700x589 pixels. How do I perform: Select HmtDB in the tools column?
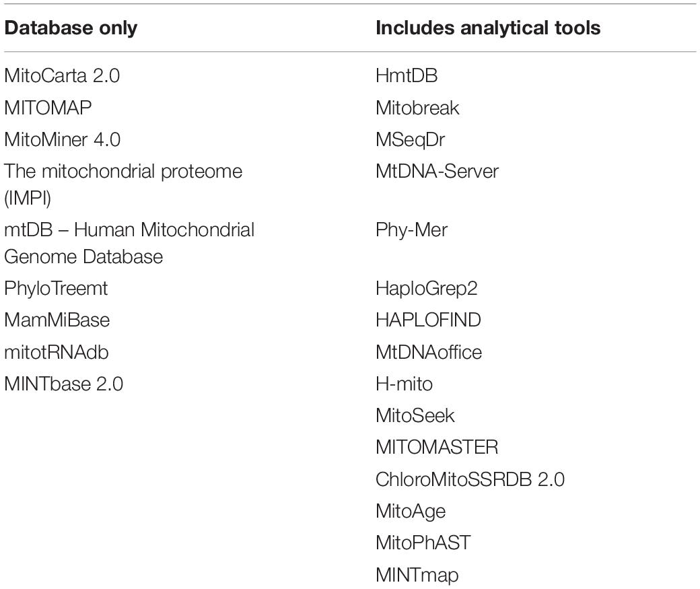[x=407, y=75]
